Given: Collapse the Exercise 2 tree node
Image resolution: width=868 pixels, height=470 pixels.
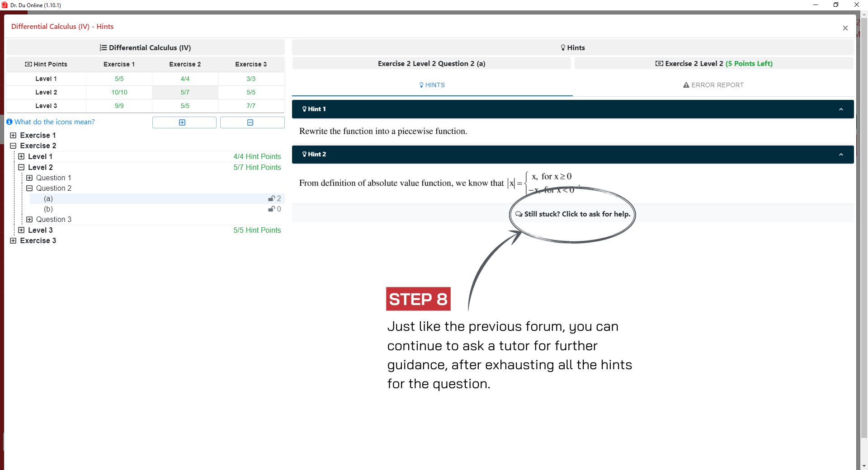Looking at the screenshot, I should pos(13,146).
